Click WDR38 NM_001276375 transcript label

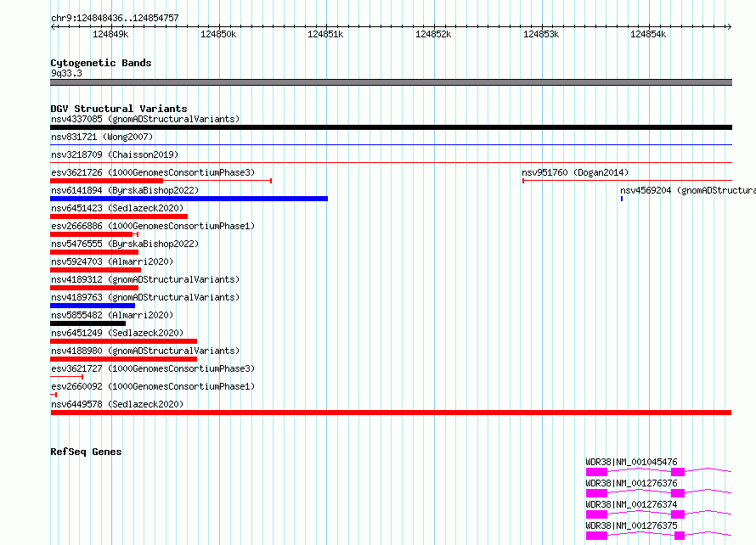(632, 525)
